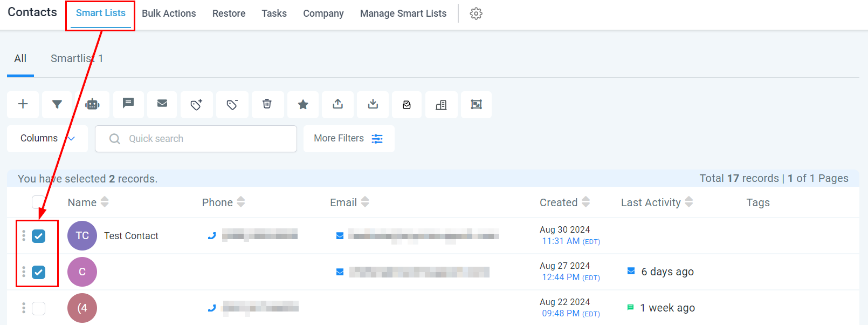
Task: Click 'Aug 22 2024' created date
Action: pos(564,302)
